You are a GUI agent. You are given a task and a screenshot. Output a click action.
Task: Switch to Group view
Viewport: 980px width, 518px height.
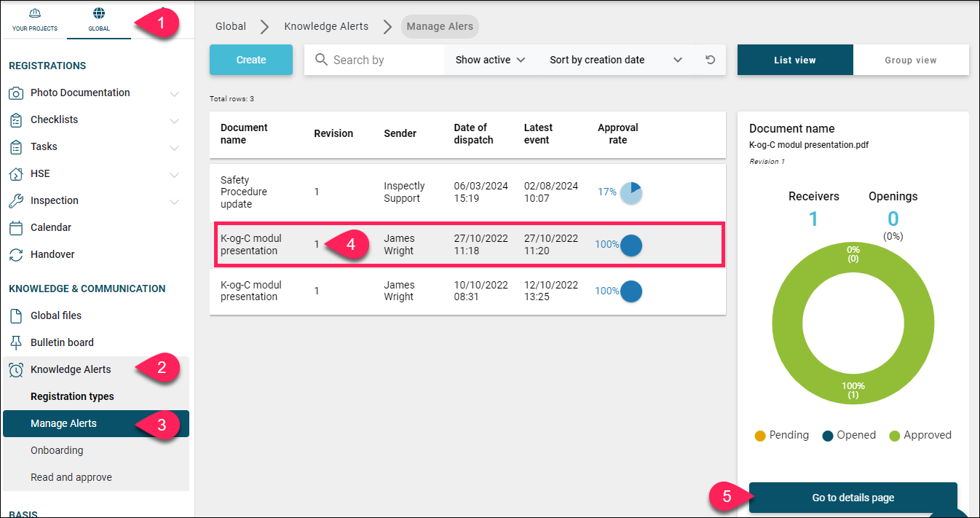point(911,60)
